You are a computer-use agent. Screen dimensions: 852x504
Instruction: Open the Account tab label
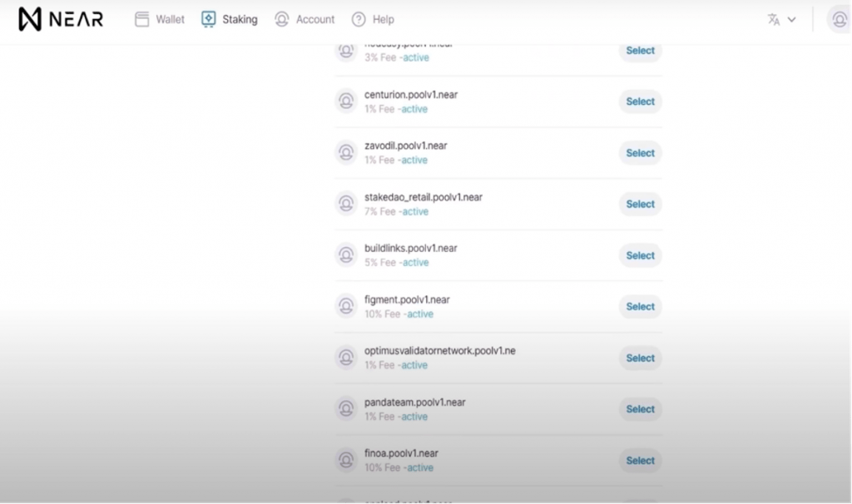(x=315, y=19)
